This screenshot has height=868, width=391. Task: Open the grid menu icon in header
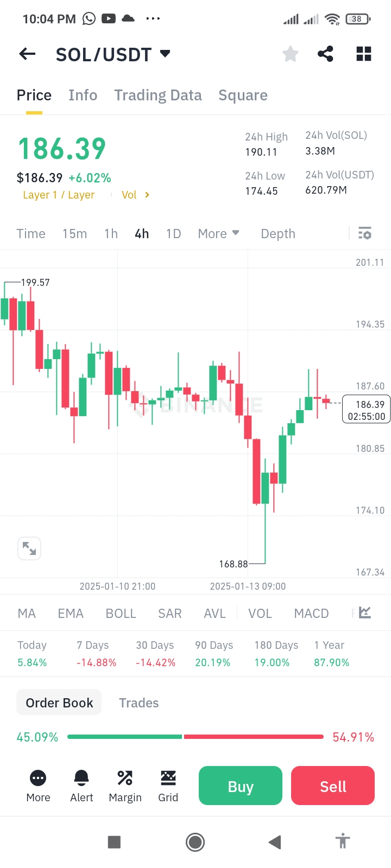(x=363, y=54)
